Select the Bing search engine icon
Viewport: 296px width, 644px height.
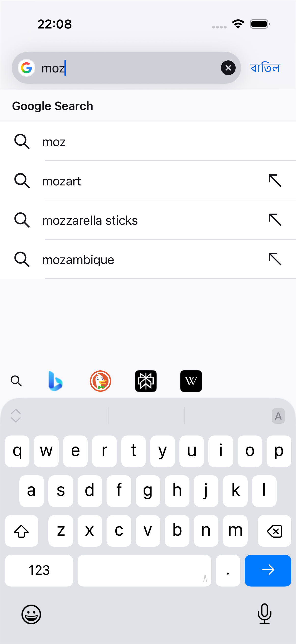pyautogui.click(x=55, y=381)
